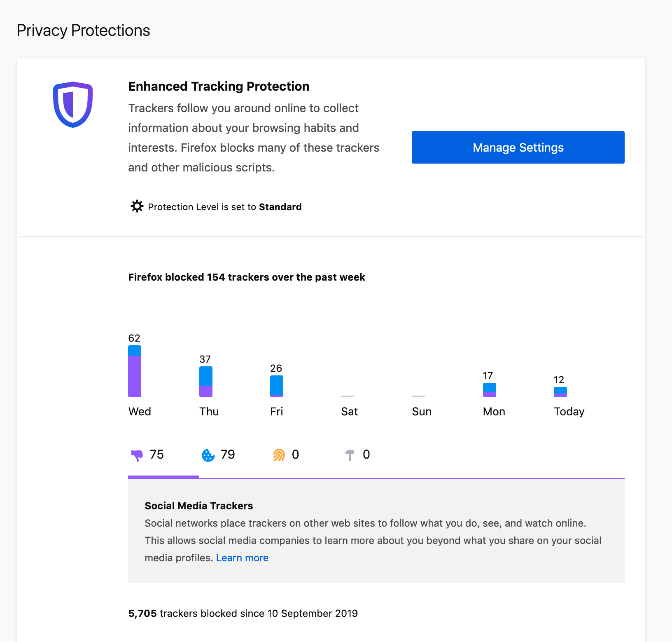Screen dimensions: 672x642
Task: Open Manage Settings
Action: coord(518,148)
